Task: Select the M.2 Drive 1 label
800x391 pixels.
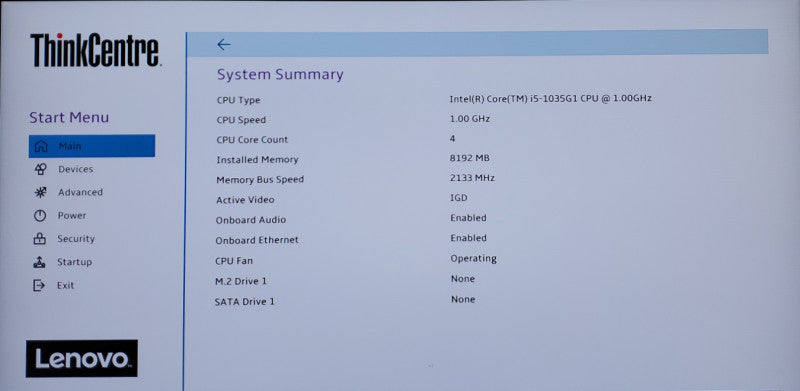Action: point(241,281)
